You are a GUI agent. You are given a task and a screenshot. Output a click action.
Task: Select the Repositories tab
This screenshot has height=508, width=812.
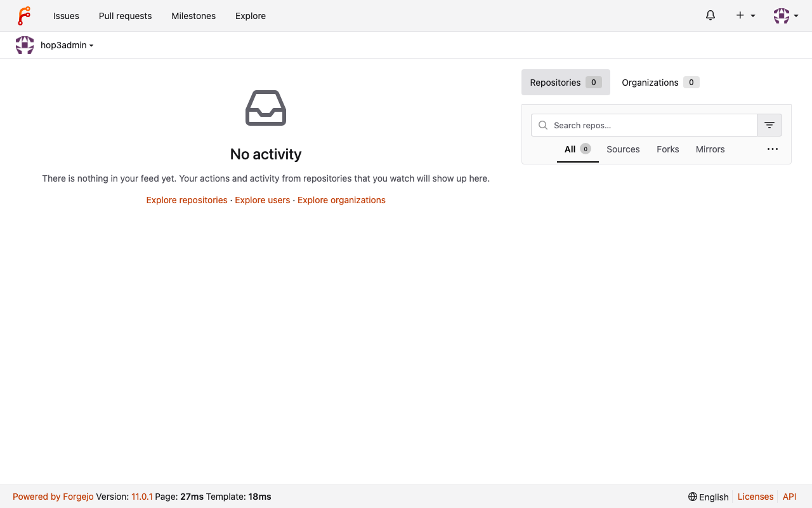click(566, 83)
